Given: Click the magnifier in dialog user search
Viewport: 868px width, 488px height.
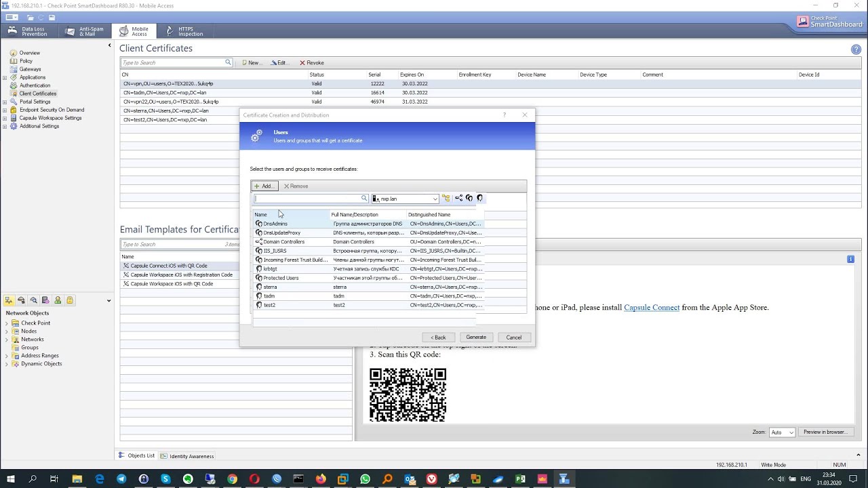Looking at the screenshot, I should pos(364,199).
